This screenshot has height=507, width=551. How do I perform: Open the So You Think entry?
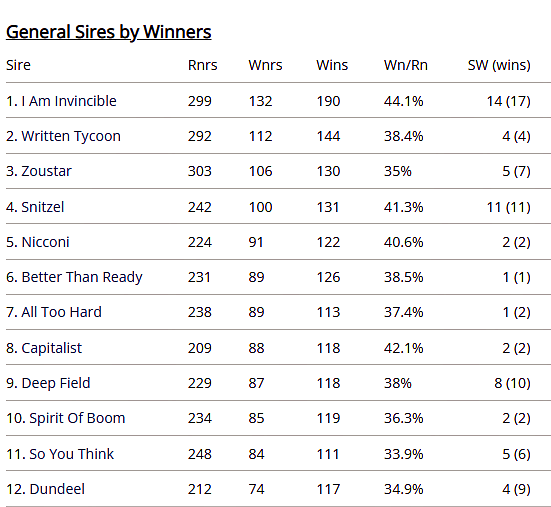point(71,454)
